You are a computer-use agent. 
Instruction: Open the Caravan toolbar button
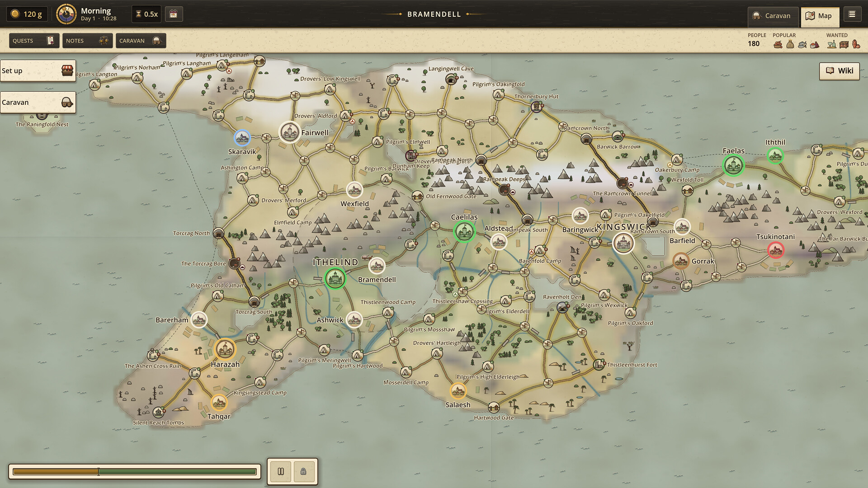(141, 41)
